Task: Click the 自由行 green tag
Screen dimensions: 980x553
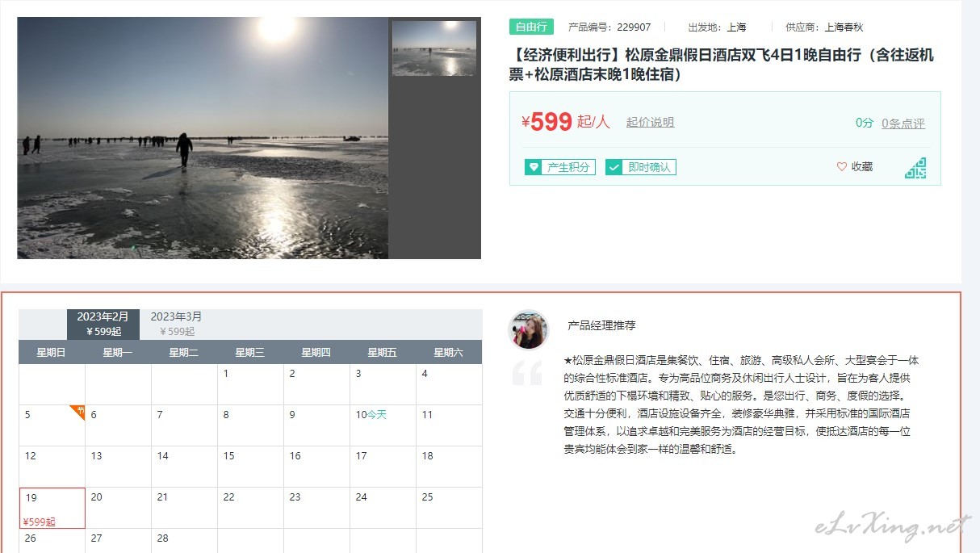Action: tap(531, 27)
